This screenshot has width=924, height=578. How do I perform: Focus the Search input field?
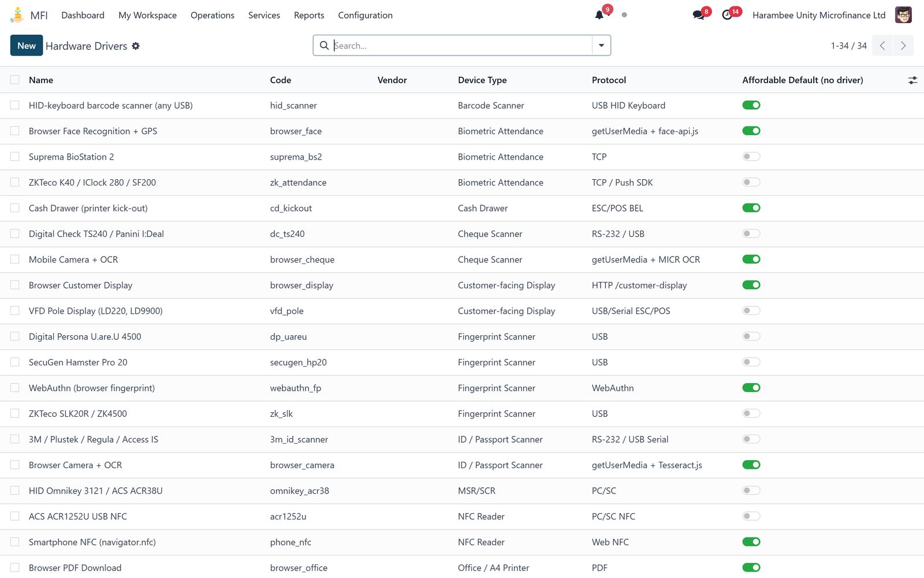click(462, 46)
